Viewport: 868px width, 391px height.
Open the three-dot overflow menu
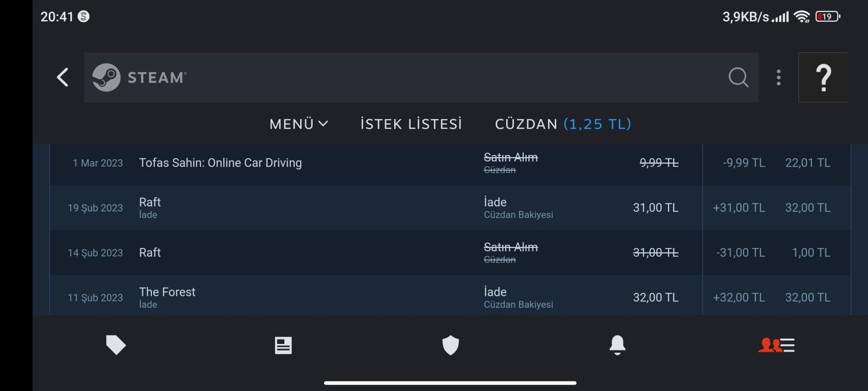[778, 77]
